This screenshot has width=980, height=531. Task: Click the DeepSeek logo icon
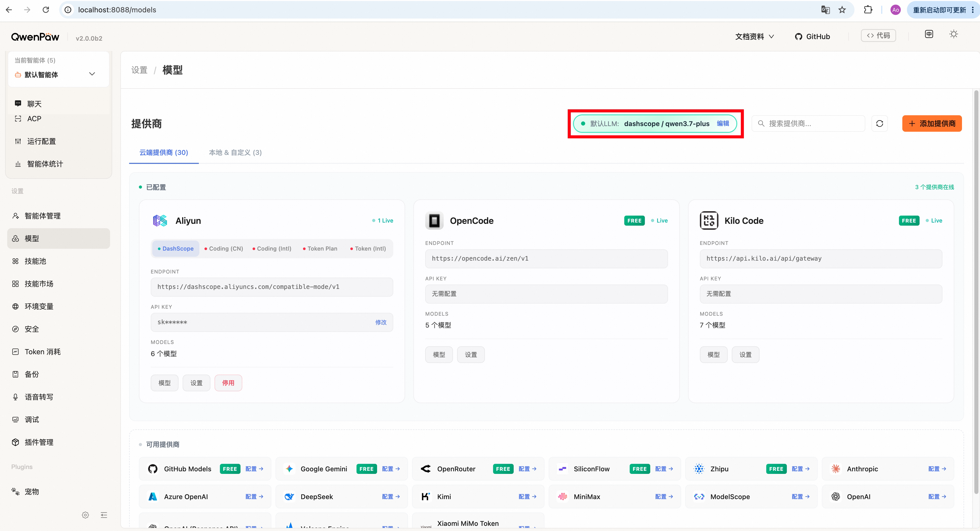pyautogui.click(x=290, y=497)
